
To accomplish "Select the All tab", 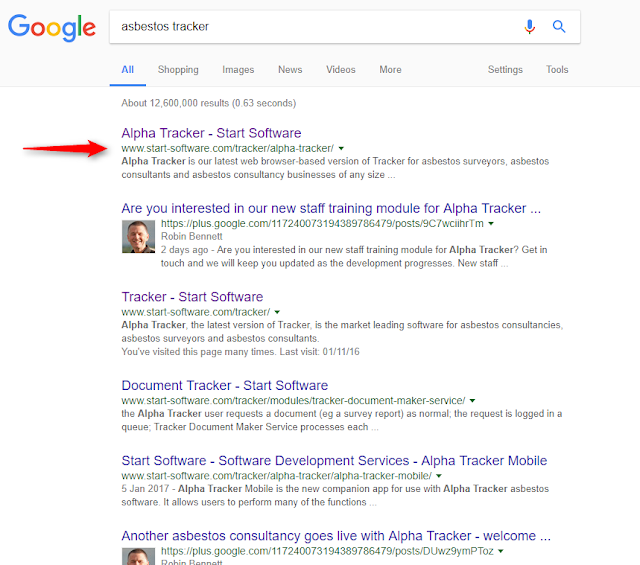I will point(127,70).
